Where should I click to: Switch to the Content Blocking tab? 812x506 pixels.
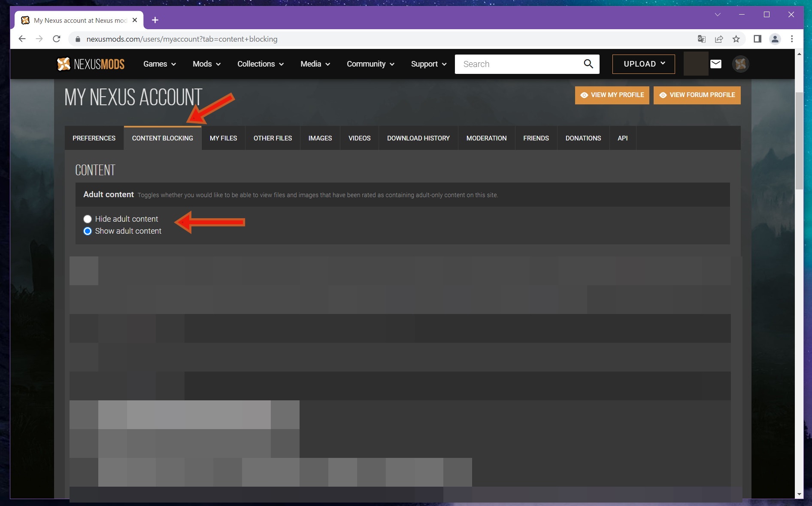[163, 138]
